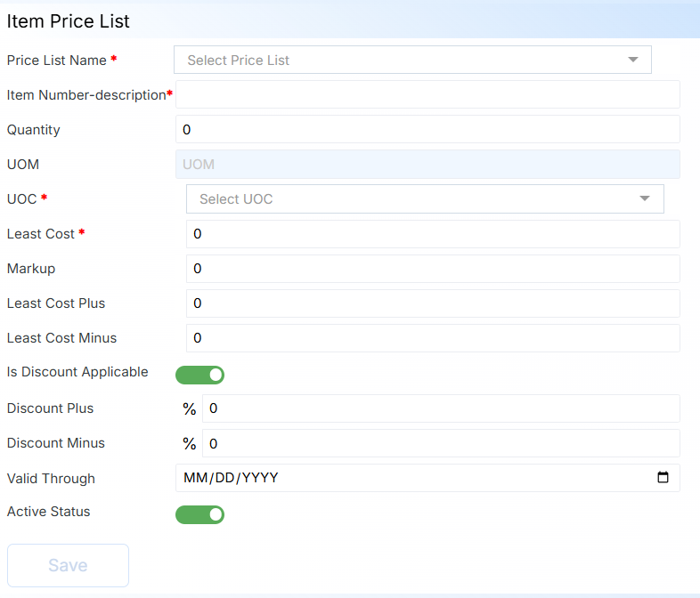Click the Item Number-description input field
This screenshot has height=598, width=700.
427,94
